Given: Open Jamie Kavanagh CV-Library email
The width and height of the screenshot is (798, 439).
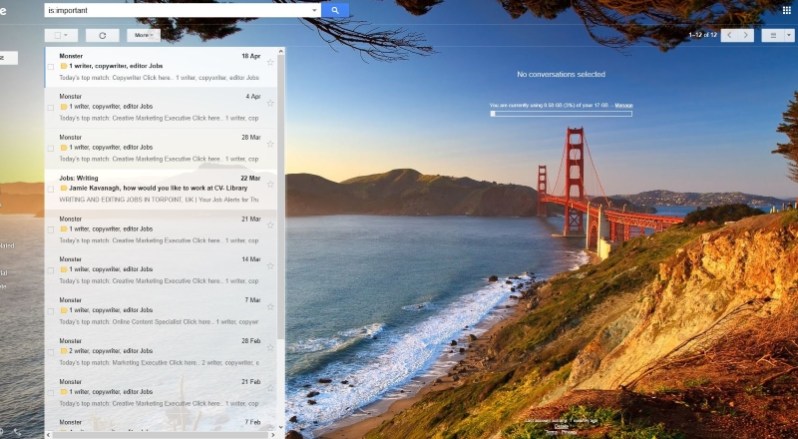Looking at the screenshot, I should tap(160, 188).
